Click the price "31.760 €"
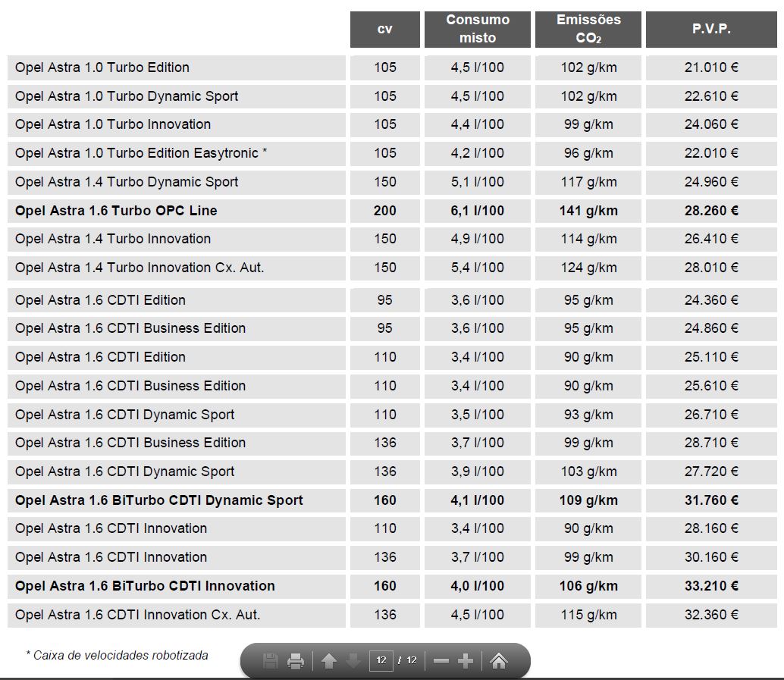 tap(711, 500)
